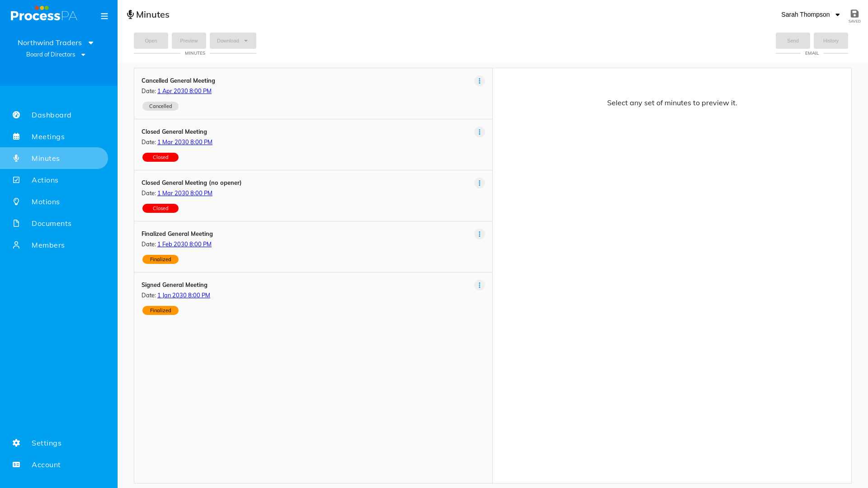
Task: Click the Saved disk icon
Action: pos(854,14)
